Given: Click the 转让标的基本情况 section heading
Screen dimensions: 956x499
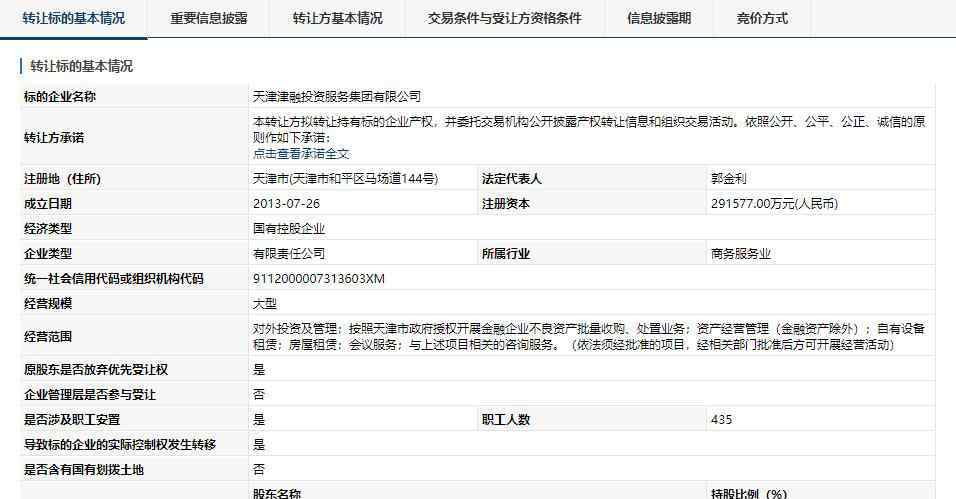Looking at the screenshot, I should [x=82, y=66].
